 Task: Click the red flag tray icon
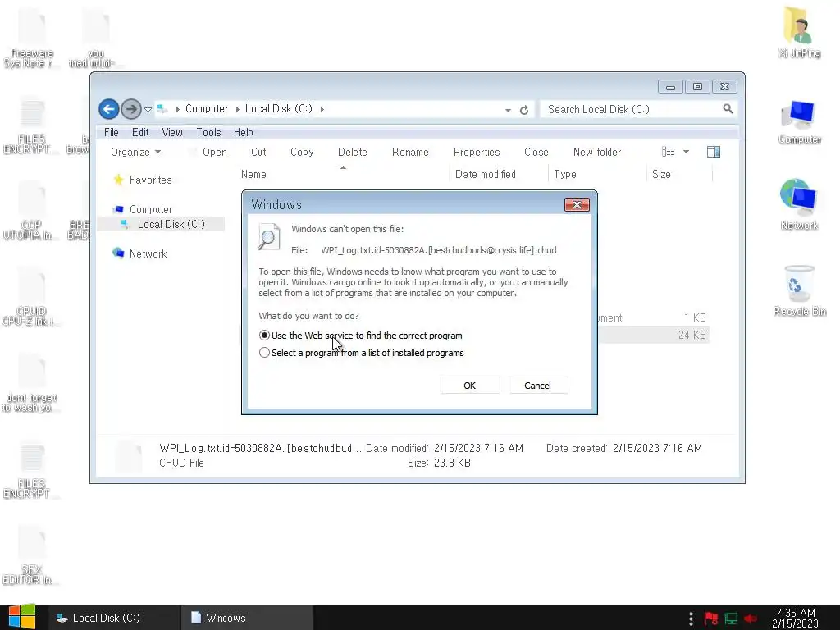click(711, 619)
